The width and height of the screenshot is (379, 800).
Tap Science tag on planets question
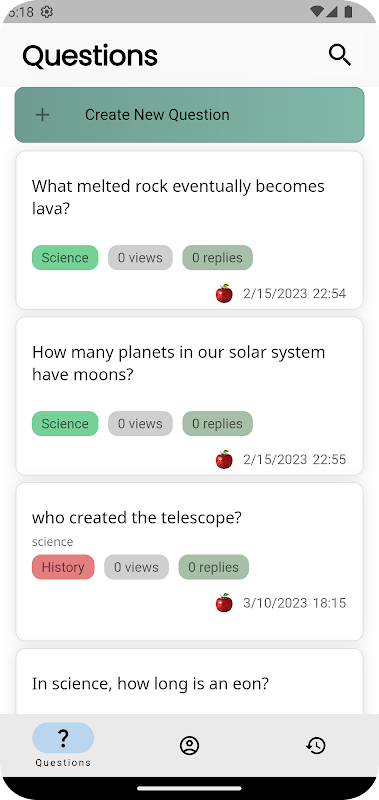[65, 423]
